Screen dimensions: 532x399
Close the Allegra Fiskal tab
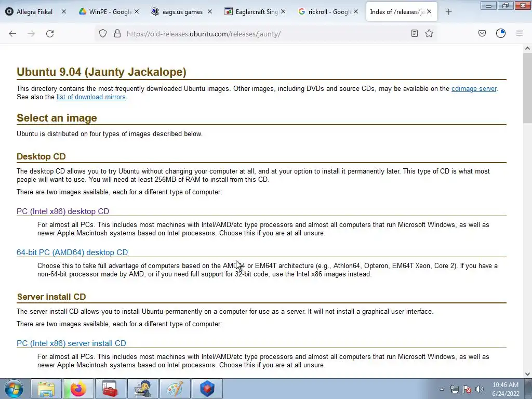[x=64, y=11]
